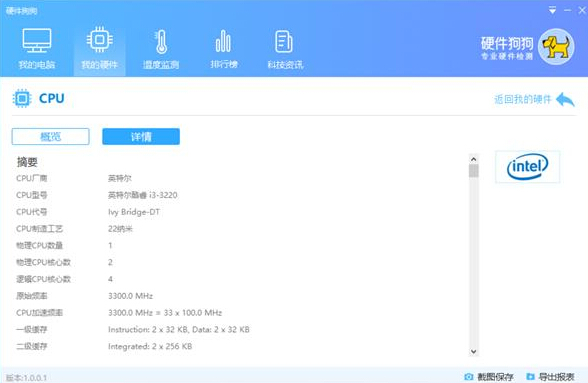Switch to the 概览 tab
588x383 pixels.
pyautogui.click(x=51, y=137)
